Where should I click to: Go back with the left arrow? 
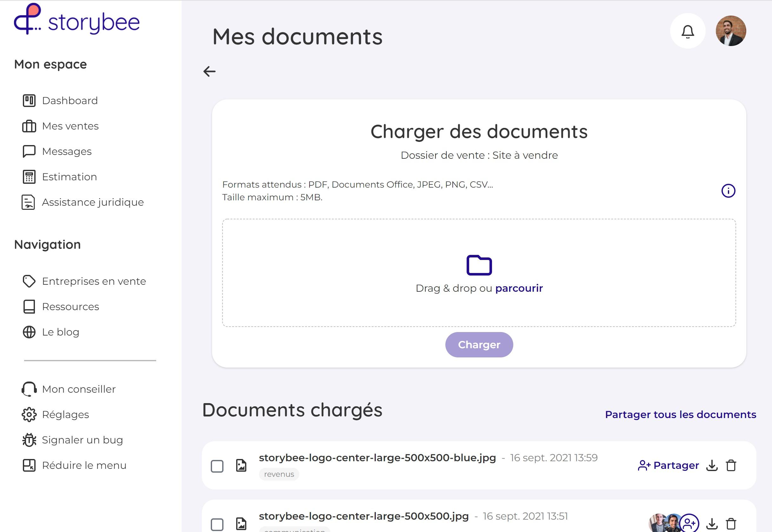tap(209, 71)
